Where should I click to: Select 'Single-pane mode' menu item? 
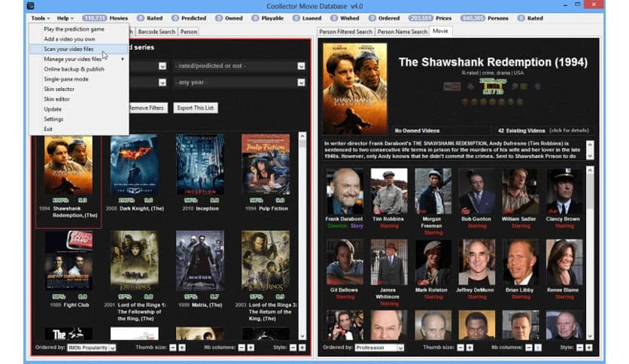tap(79, 79)
